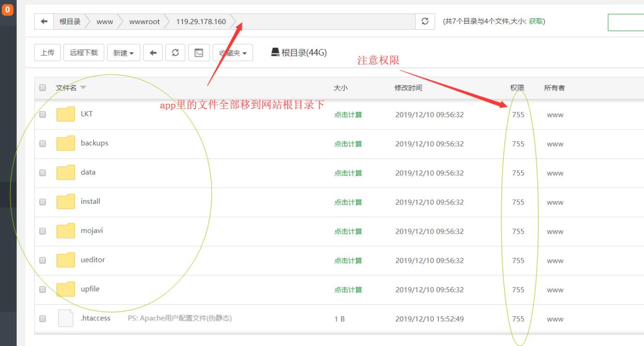Click the green-bordered search field
The width and height of the screenshot is (644, 346).
[x=626, y=22]
